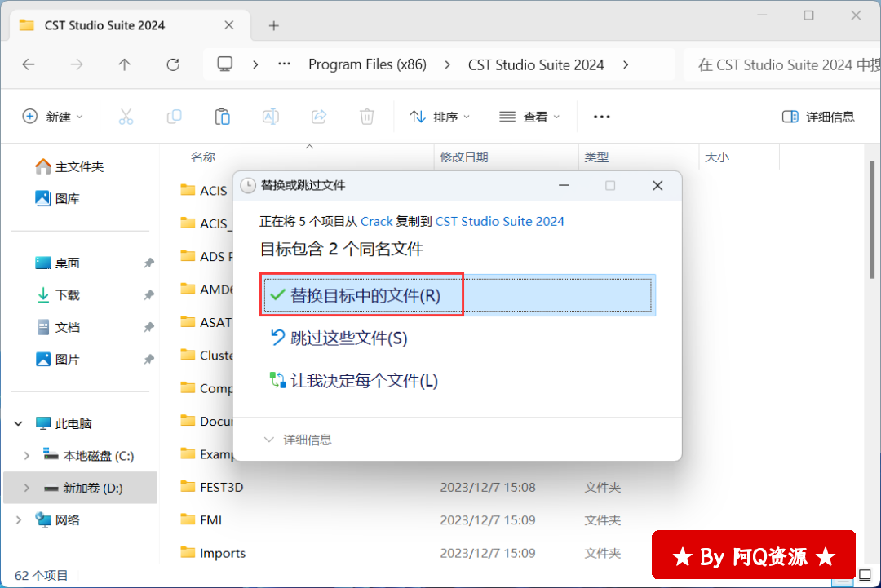The image size is (881, 588).
Task: Sort by 名称 column header
Action: (203, 157)
